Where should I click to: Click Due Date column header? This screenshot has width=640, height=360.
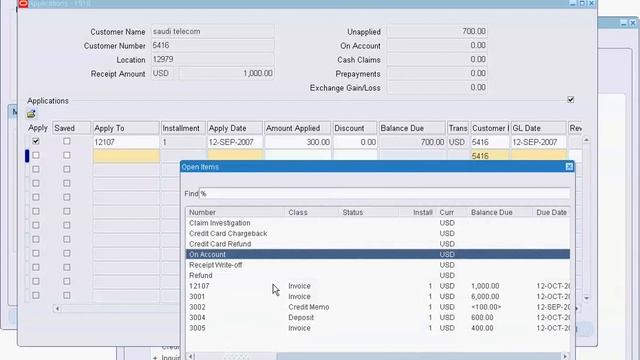551,212
